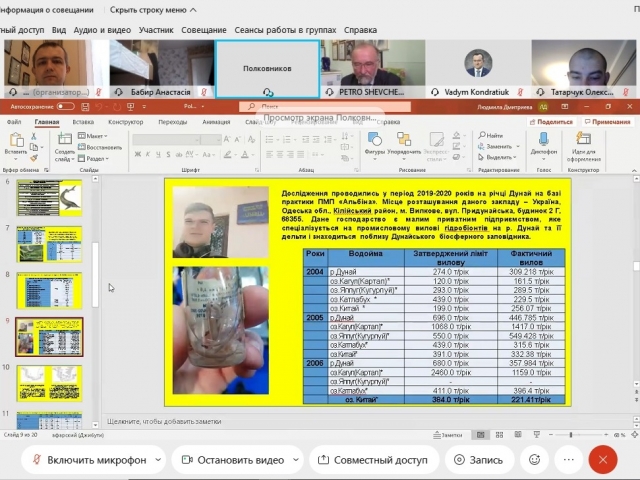Image resolution: width=640 pixels, height=480 pixels.
Task: Select slide 10 thumbnail
Action: (49, 383)
